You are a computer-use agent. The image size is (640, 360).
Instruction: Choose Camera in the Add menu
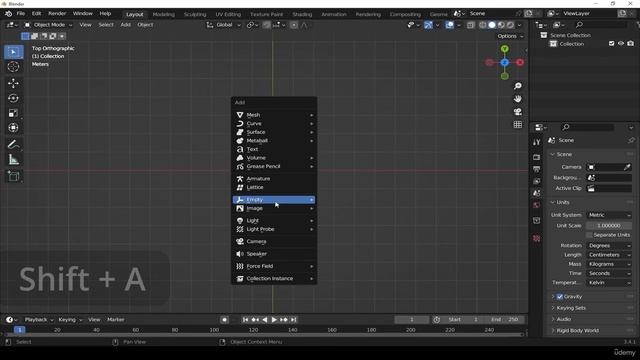pyautogui.click(x=273, y=242)
